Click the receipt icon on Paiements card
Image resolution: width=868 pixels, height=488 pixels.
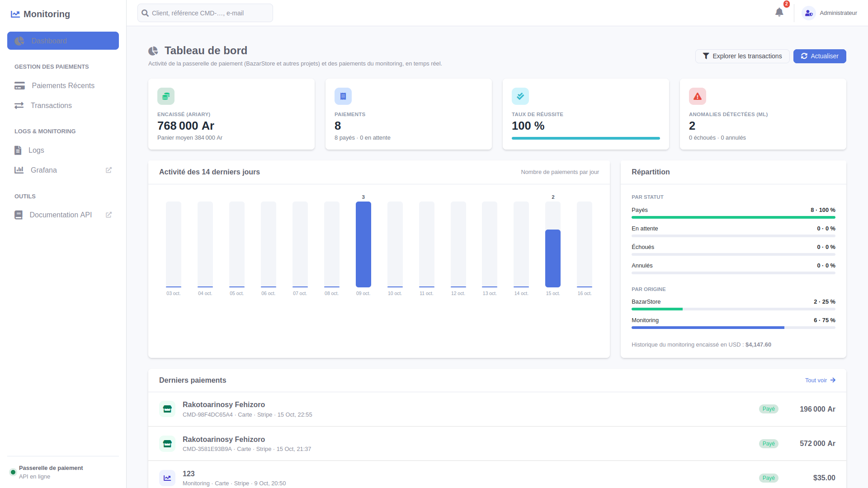pos(343,96)
